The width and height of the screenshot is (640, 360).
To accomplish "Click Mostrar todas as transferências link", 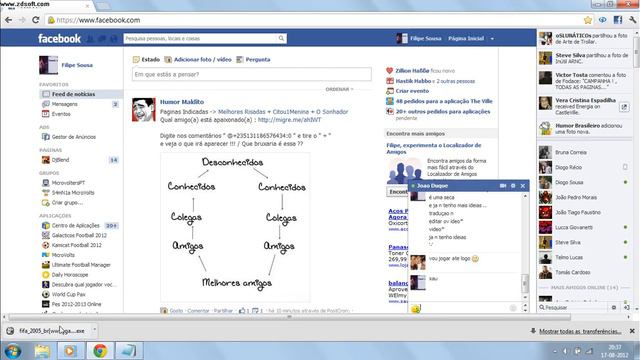I will click(580, 331).
